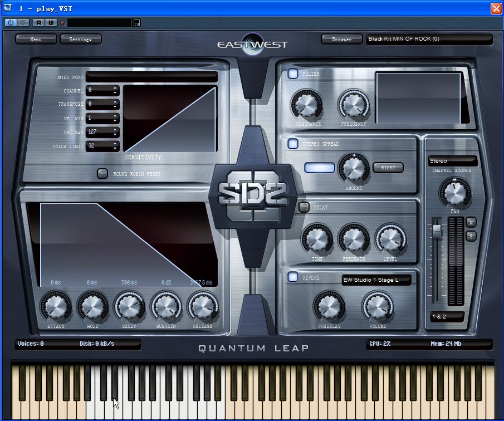Mute the channel with M button

click(x=471, y=222)
